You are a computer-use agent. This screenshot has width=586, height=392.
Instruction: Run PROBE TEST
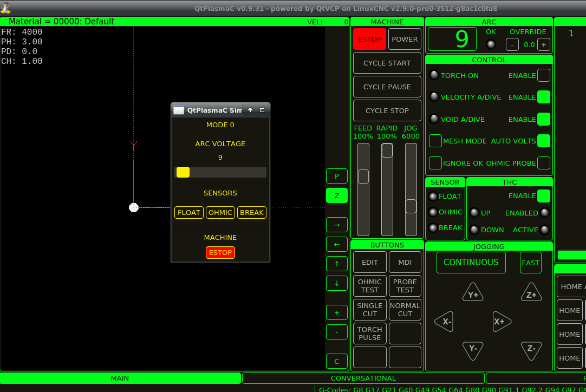tap(405, 286)
